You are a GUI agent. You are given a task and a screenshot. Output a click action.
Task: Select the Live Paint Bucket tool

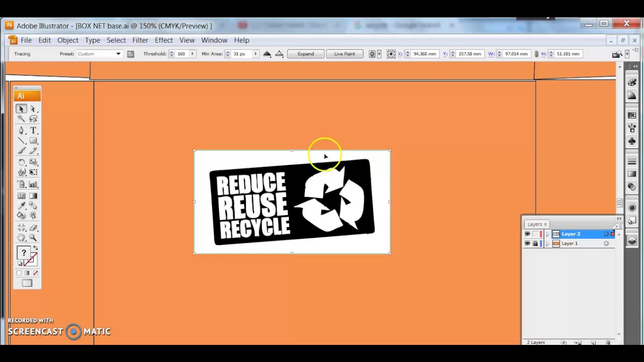tap(21, 216)
